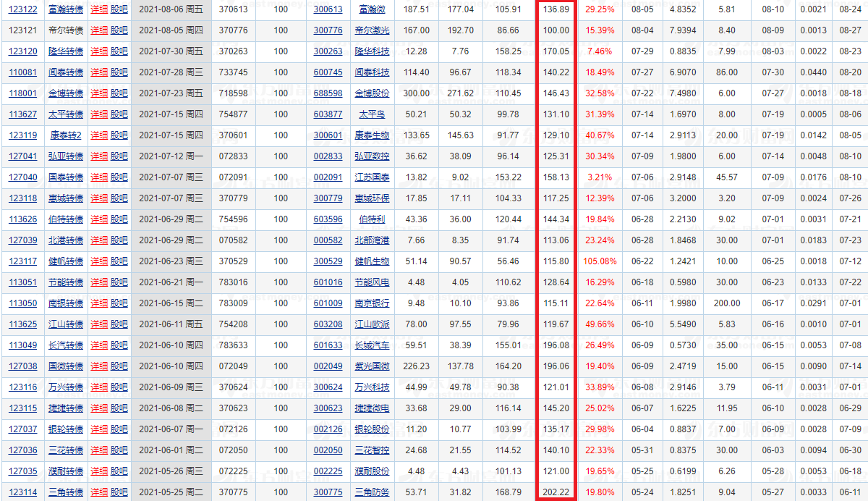Image resolution: width=868 pixels, height=501 pixels.
Task: Select issue size value 200.00
Action: 727,303
